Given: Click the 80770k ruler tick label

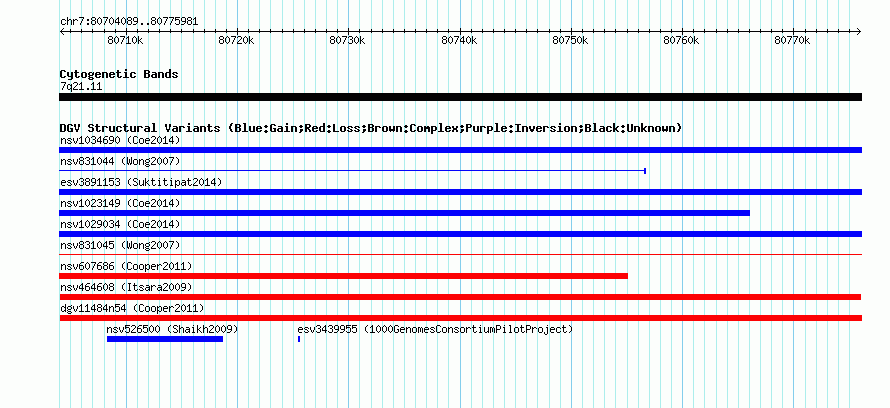Looking at the screenshot, I should (793, 41).
